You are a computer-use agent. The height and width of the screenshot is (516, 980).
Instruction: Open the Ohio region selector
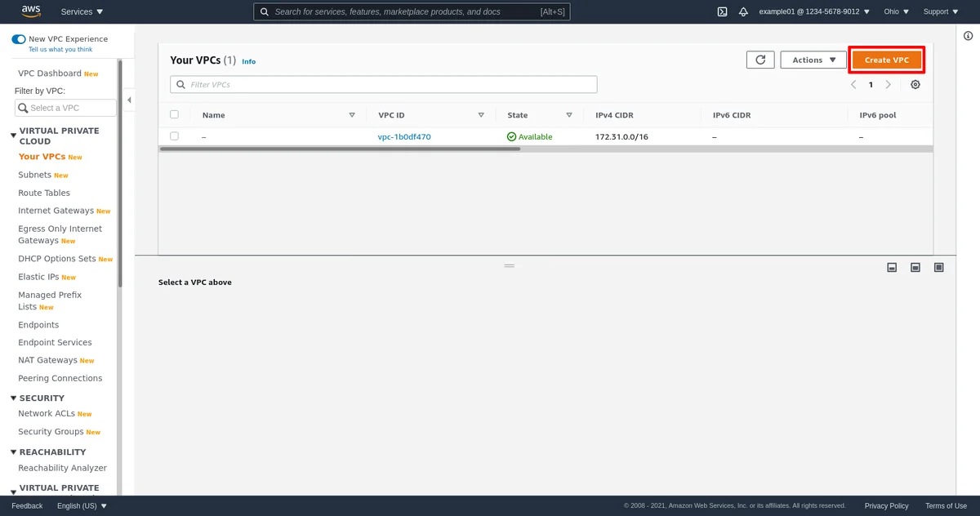pos(894,11)
